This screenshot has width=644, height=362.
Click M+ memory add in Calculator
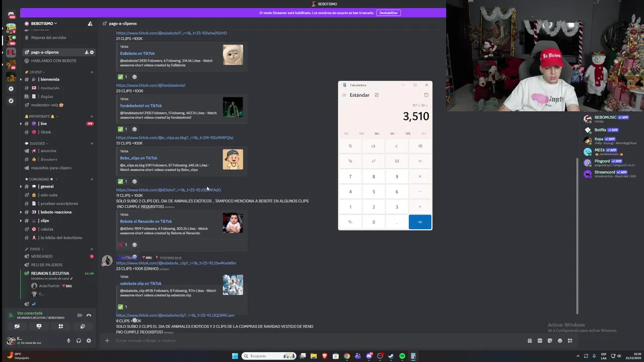pyautogui.click(x=377, y=134)
